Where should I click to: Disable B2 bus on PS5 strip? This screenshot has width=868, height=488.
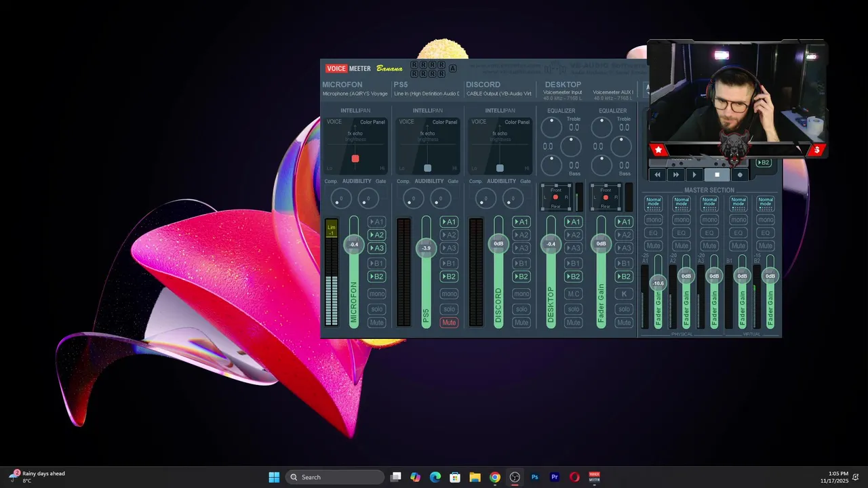449,277
